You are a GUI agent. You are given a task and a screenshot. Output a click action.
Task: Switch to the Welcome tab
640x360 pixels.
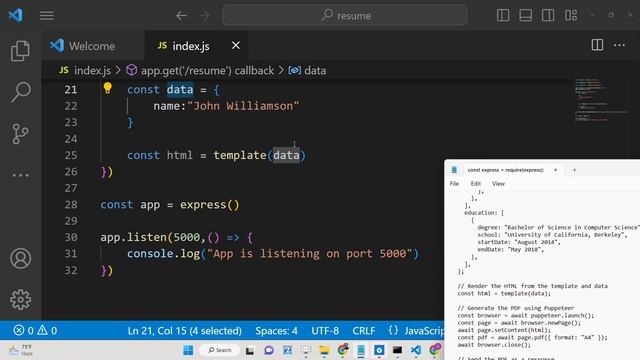[x=93, y=46]
